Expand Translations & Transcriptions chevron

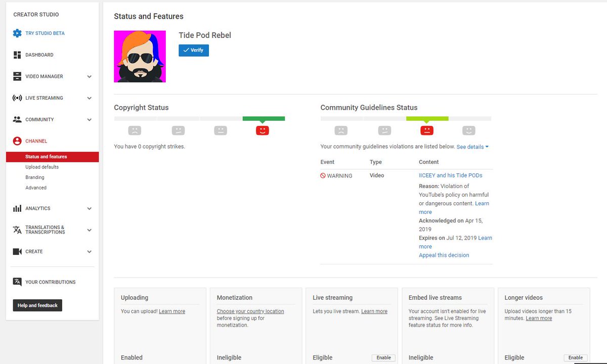pyautogui.click(x=90, y=230)
